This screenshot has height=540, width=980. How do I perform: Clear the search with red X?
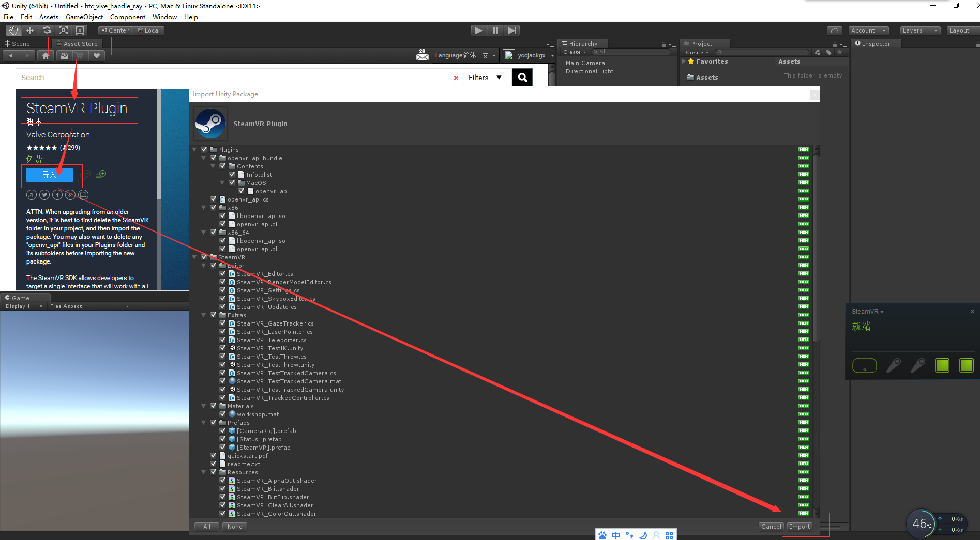[x=456, y=78]
